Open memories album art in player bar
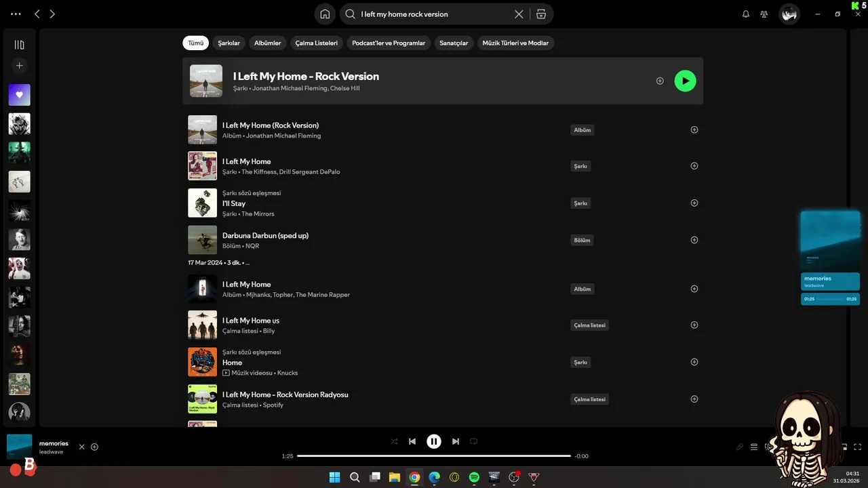 click(x=19, y=447)
